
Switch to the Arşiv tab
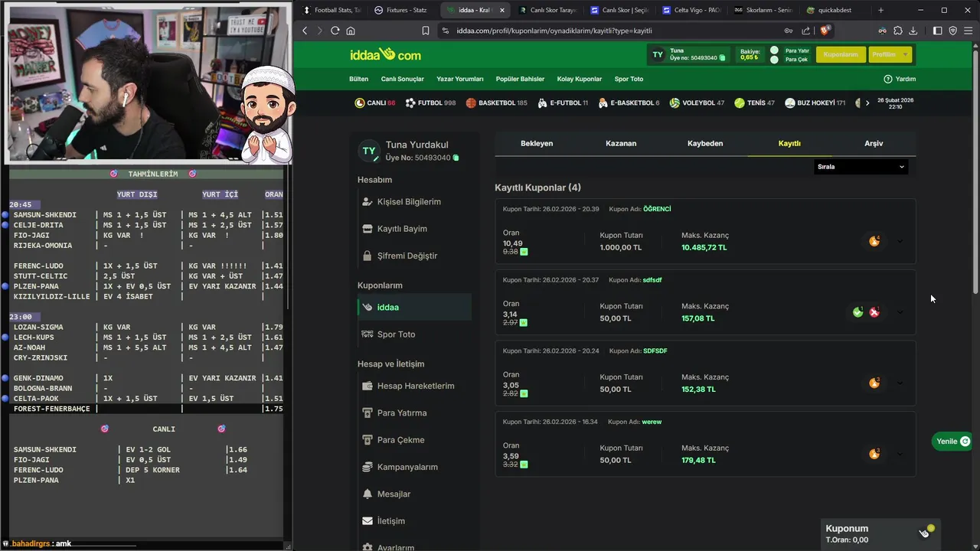click(874, 143)
